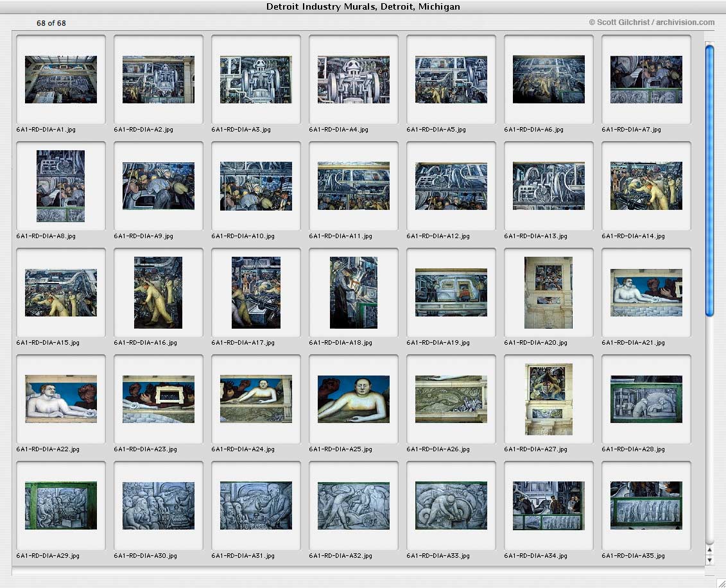
Task: Choose image 6A1-RD-DIA-A12.jpg
Action: [x=451, y=186]
